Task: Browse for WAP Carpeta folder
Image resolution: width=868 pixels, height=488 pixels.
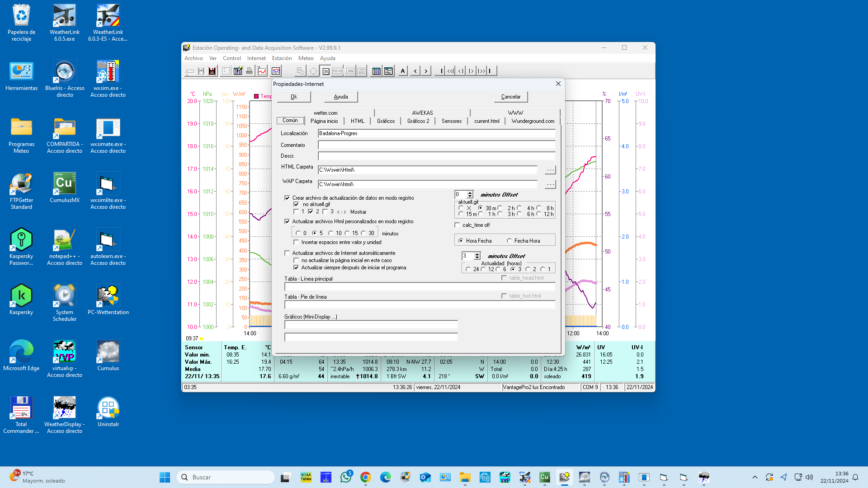Action: click(550, 184)
